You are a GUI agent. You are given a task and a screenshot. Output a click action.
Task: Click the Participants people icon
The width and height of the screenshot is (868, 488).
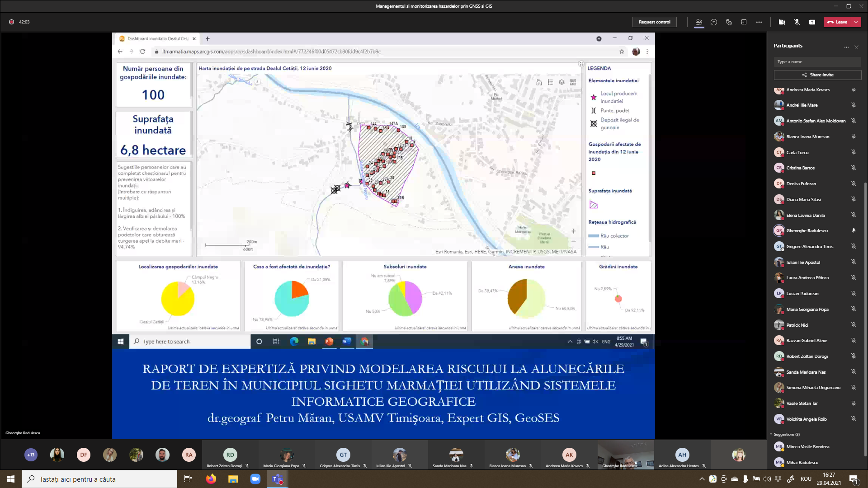click(699, 22)
